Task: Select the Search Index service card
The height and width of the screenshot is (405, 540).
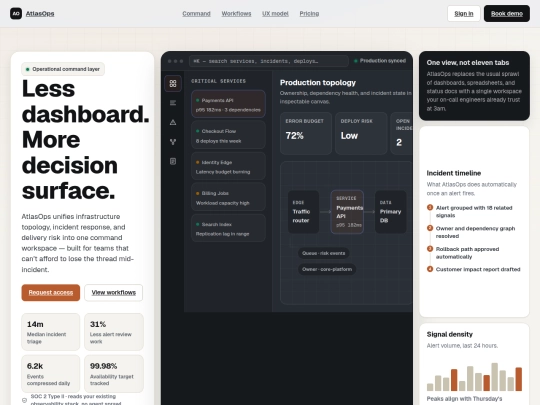Action: click(x=228, y=228)
